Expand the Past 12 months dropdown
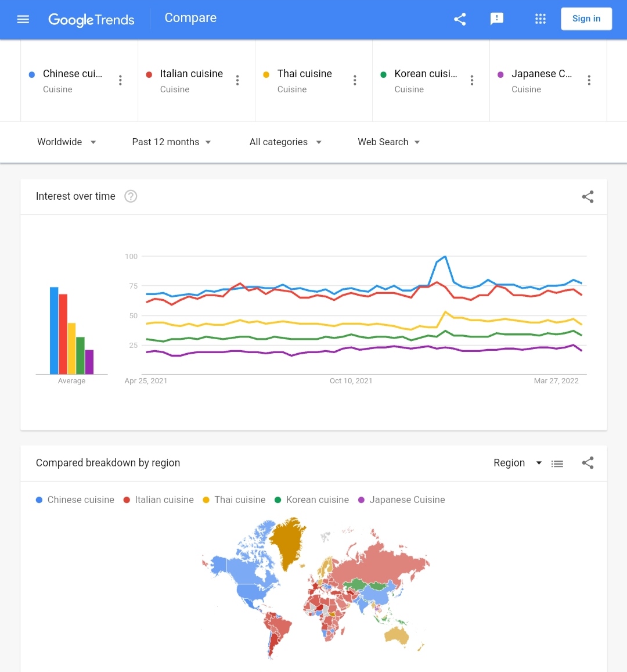 click(x=171, y=142)
